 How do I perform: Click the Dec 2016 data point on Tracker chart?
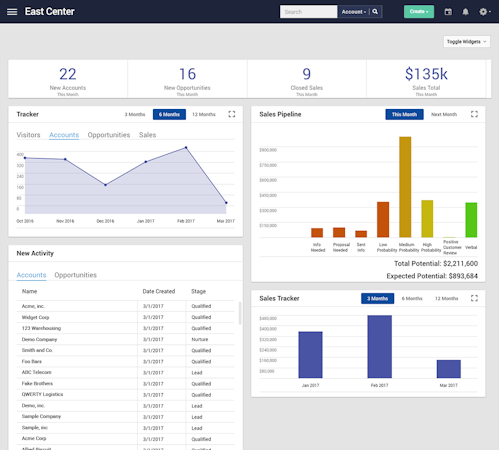(x=105, y=185)
